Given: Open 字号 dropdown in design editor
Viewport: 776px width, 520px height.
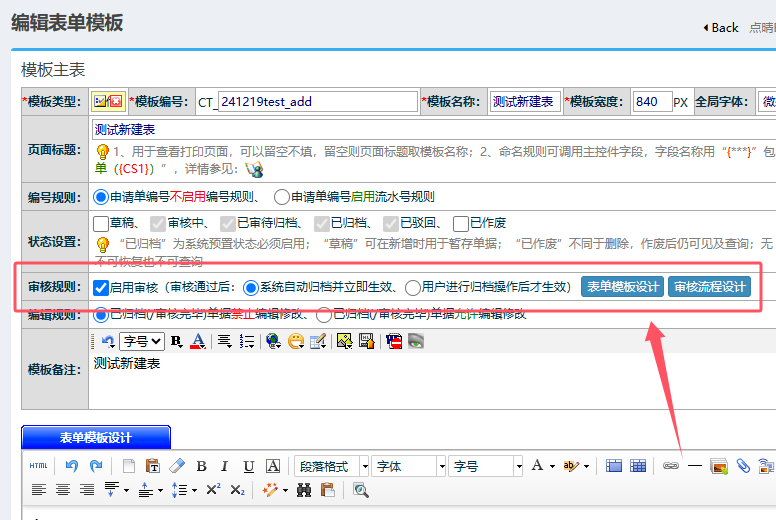Looking at the screenshot, I should [485, 466].
